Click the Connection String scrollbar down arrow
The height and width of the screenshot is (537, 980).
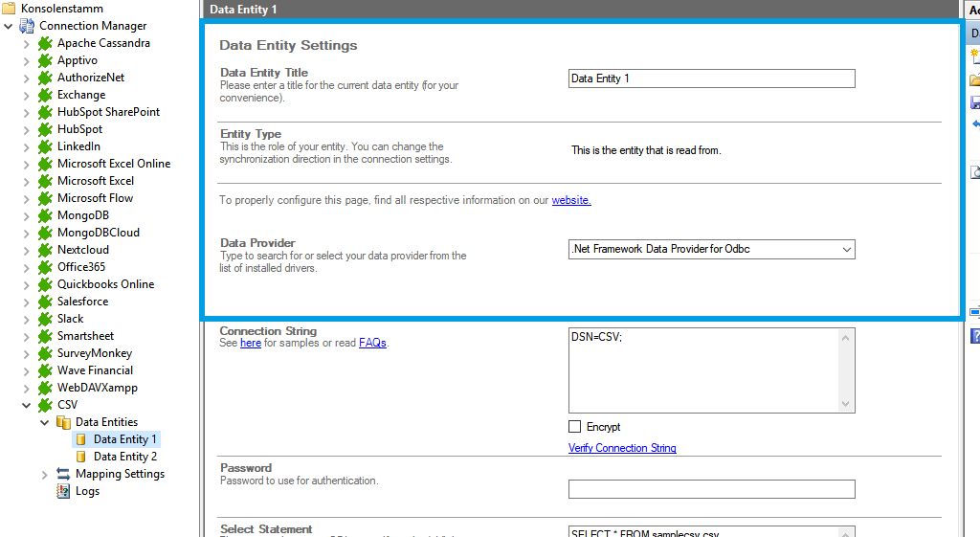(x=846, y=405)
